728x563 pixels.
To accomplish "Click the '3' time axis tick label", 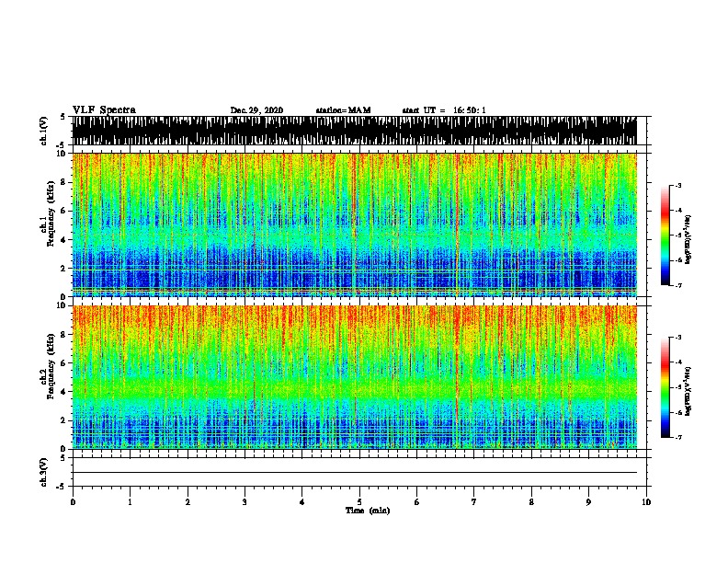I will pos(245,502).
